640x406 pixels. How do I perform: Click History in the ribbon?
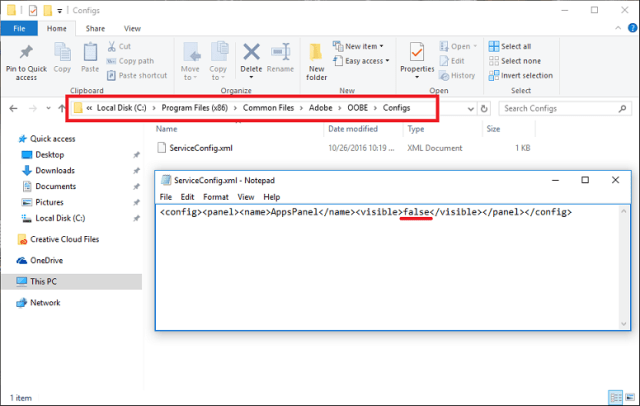click(x=457, y=75)
